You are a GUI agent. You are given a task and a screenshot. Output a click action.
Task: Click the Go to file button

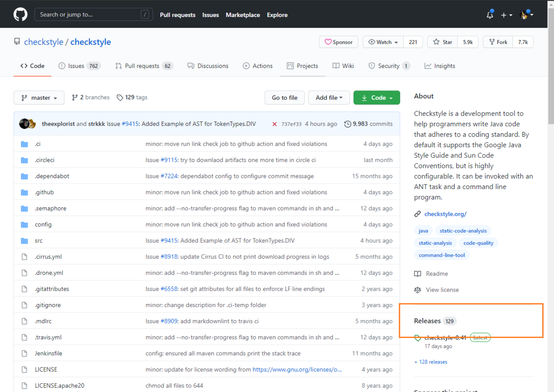click(x=284, y=98)
